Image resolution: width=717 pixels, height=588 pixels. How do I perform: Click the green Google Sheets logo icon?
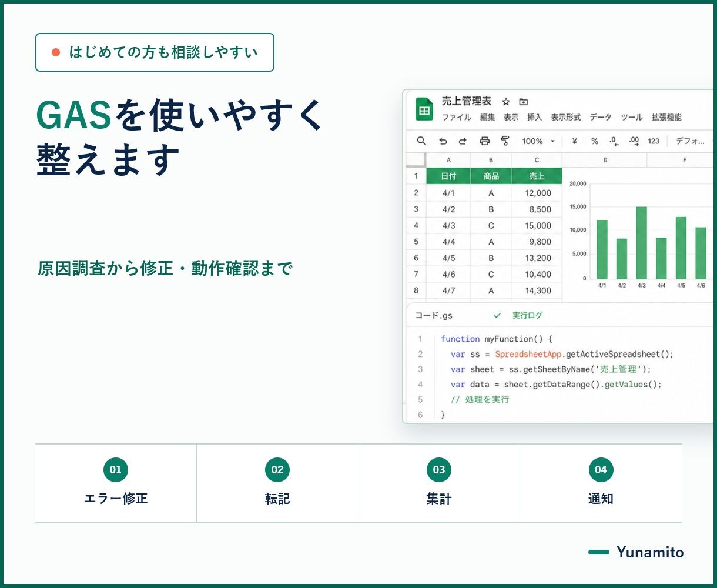point(424,109)
